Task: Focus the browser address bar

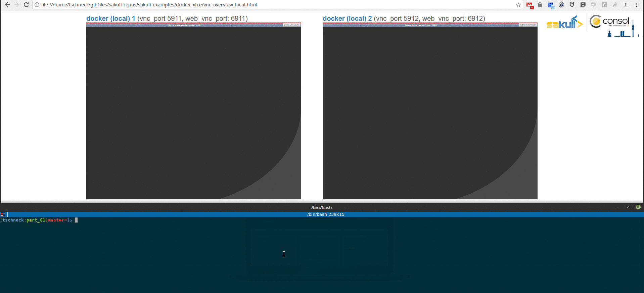Action: [x=269, y=5]
